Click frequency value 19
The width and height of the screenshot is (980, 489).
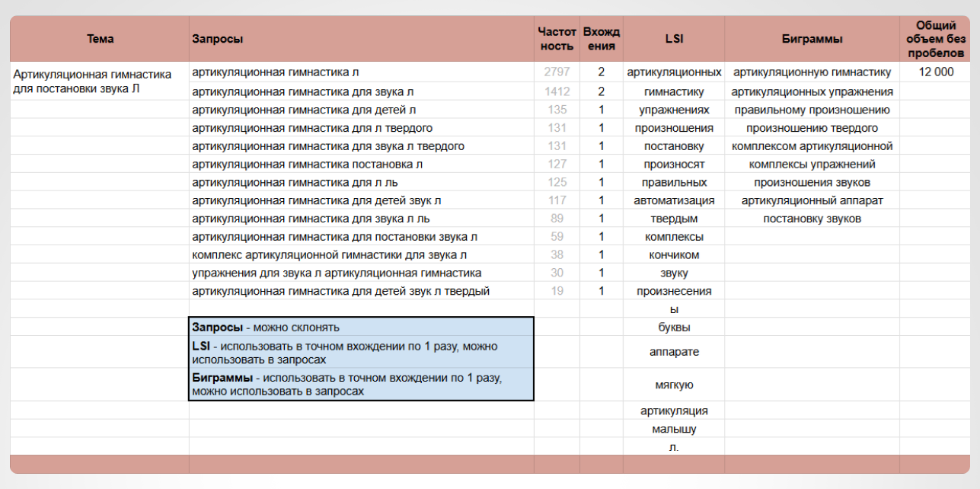[557, 291]
